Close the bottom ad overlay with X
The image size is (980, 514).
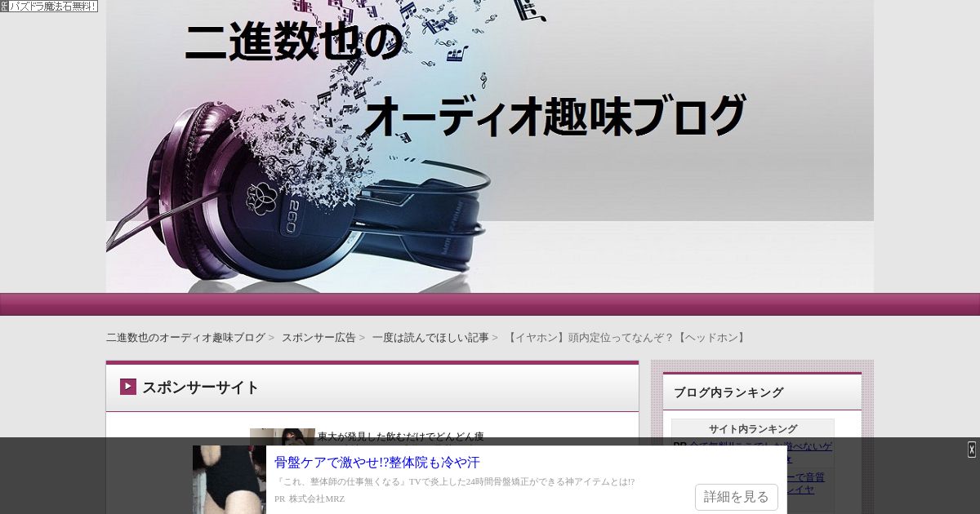coord(972,450)
